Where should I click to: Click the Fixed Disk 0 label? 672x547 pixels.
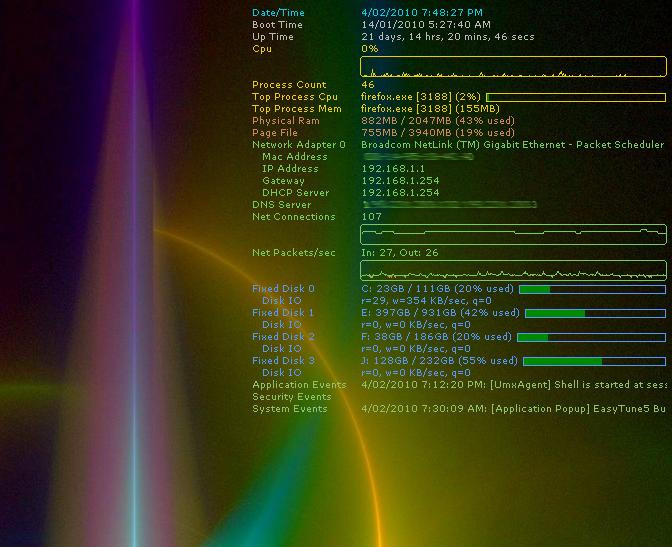click(283, 289)
